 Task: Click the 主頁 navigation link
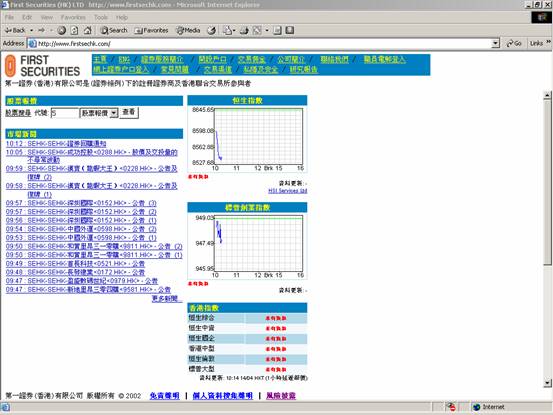click(100, 60)
